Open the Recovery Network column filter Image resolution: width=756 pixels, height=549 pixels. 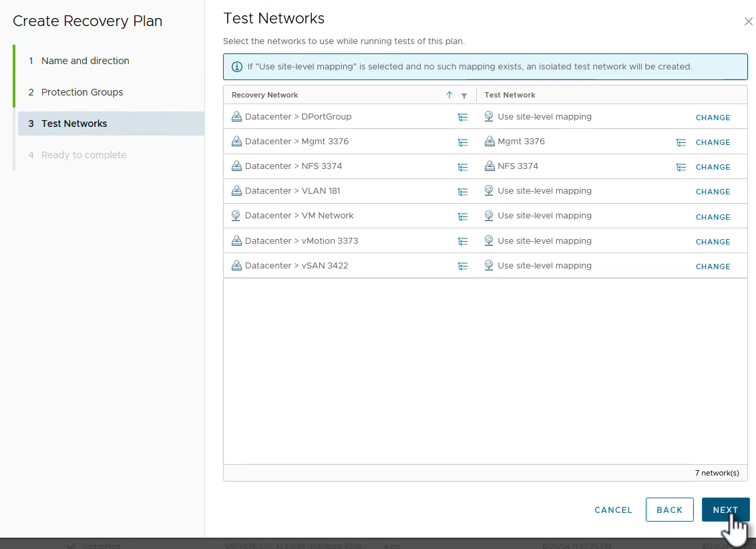point(464,96)
